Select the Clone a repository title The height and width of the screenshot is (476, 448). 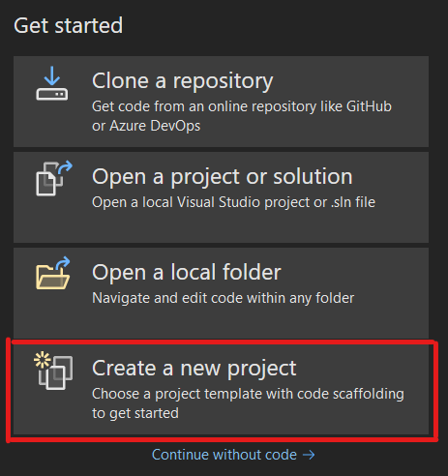click(x=183, y=80)
